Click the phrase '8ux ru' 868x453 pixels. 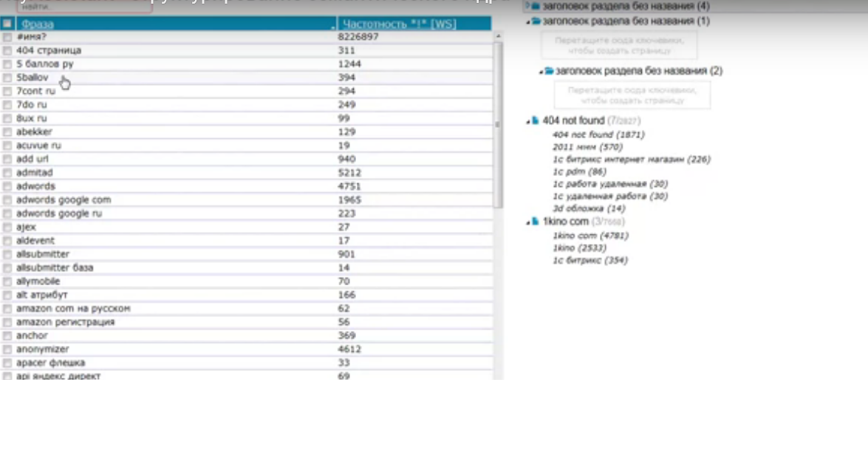32,118
